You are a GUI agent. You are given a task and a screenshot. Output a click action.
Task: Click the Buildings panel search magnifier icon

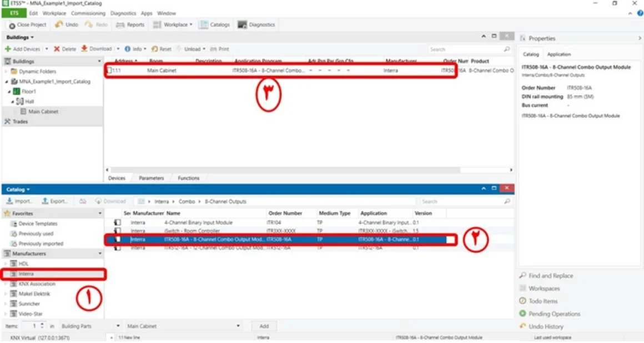pyautogui.click(x=507, y=49)
